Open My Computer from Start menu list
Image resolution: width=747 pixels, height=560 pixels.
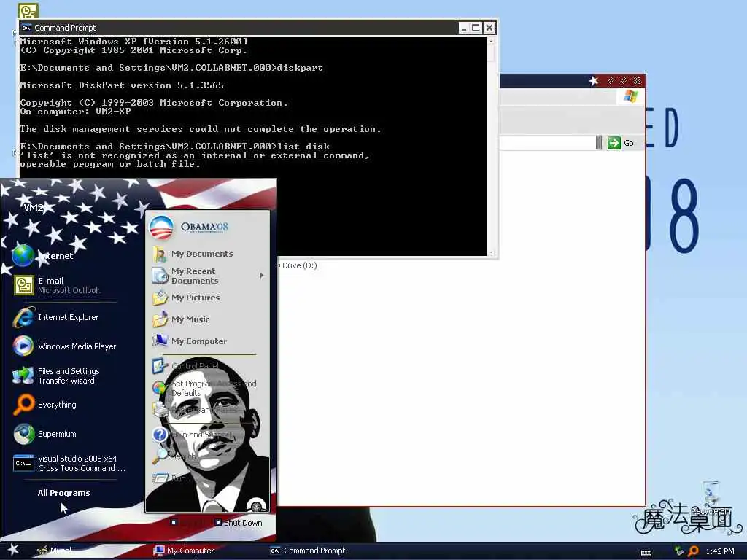(x=190, y=341)
